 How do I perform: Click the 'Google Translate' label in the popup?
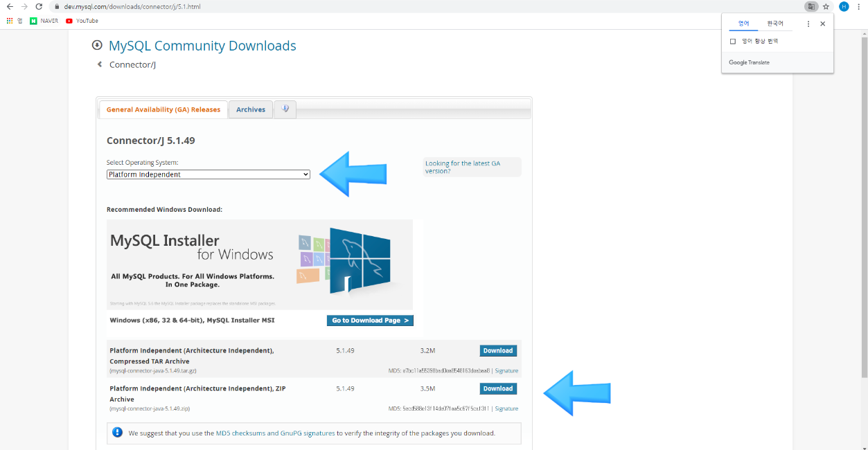749,62
